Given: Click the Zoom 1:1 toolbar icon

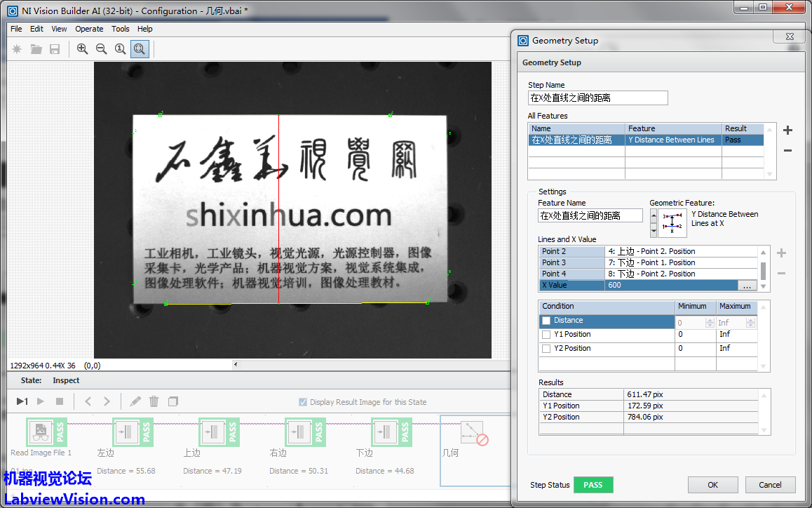Looking at the screenshot, I should [121, 49].
